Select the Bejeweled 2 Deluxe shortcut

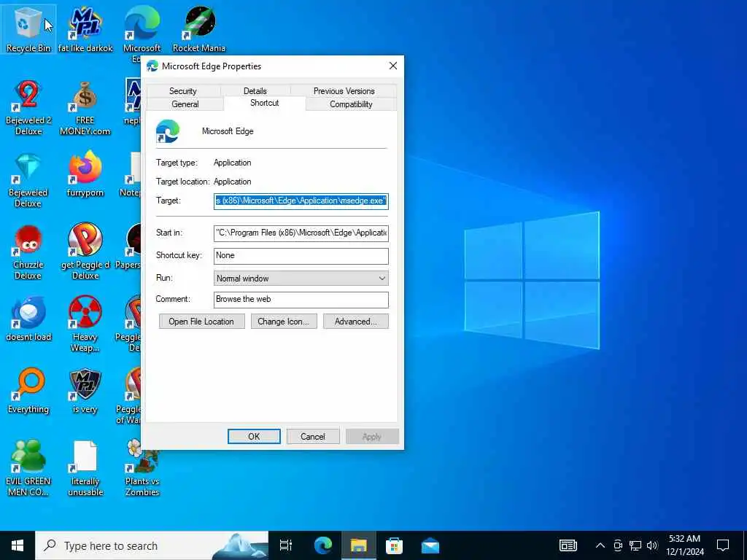28,108
